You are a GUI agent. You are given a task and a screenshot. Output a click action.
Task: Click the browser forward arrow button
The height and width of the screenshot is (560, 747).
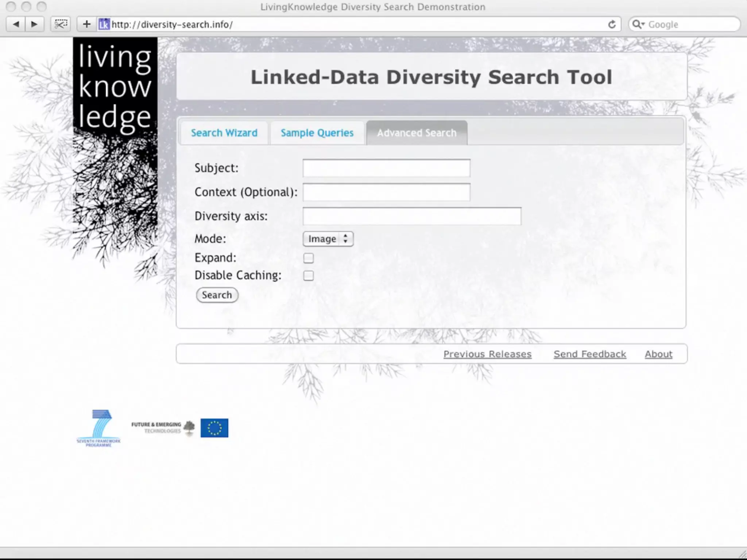[x=34, y=24]
